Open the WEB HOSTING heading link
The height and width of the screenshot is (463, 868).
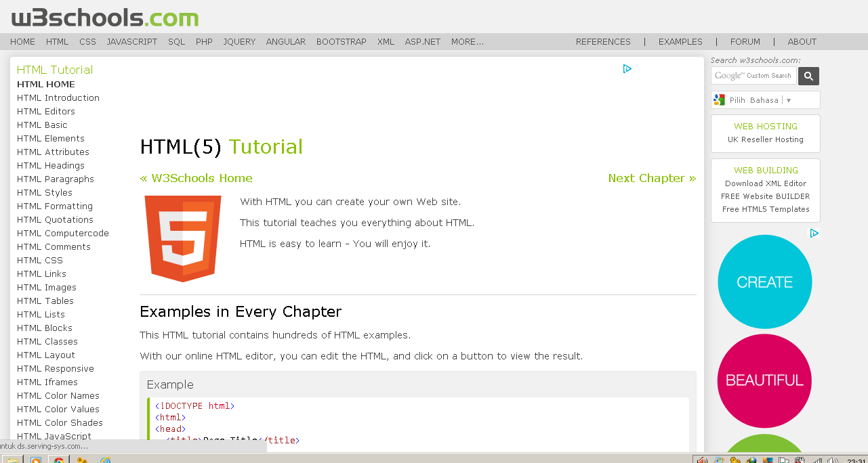tap(766, 127)
